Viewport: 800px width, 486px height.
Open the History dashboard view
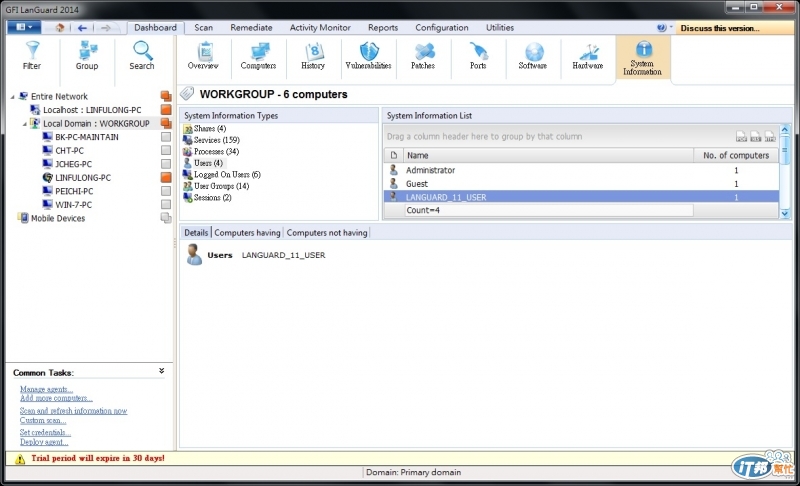point(313,56)
